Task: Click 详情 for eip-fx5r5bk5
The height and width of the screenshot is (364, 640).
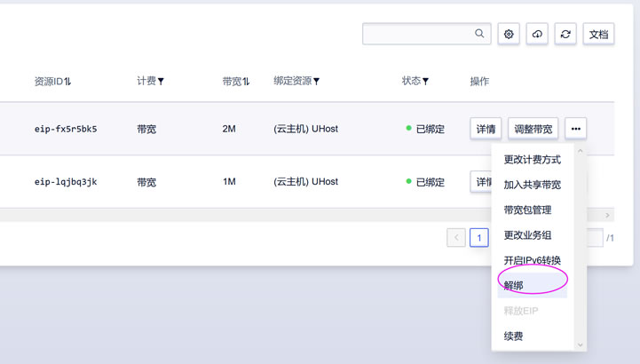Action: coord(486,129)
